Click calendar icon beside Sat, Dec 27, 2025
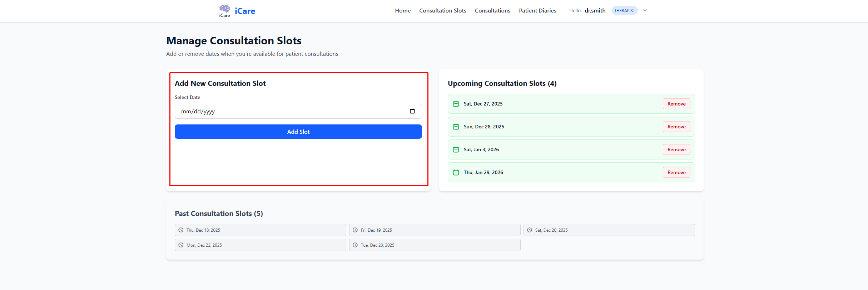The image size is (868, 290). pyautogui.click(x=456, y=104)
